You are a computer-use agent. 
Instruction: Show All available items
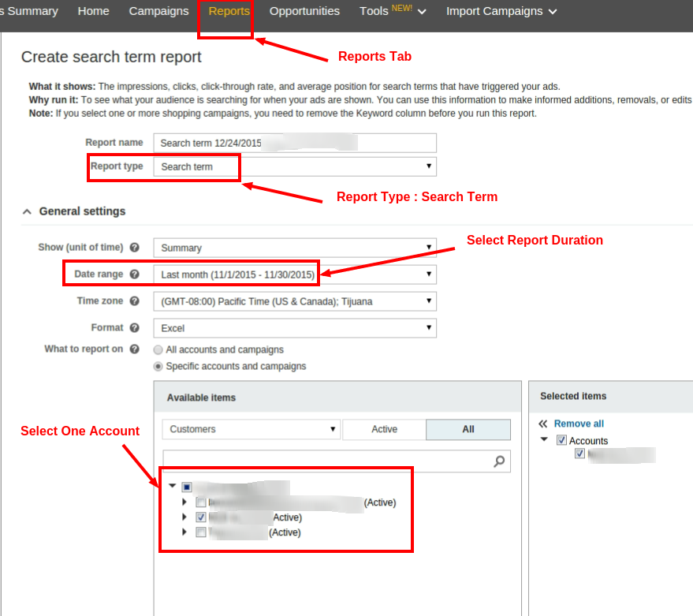coord(468,429)
